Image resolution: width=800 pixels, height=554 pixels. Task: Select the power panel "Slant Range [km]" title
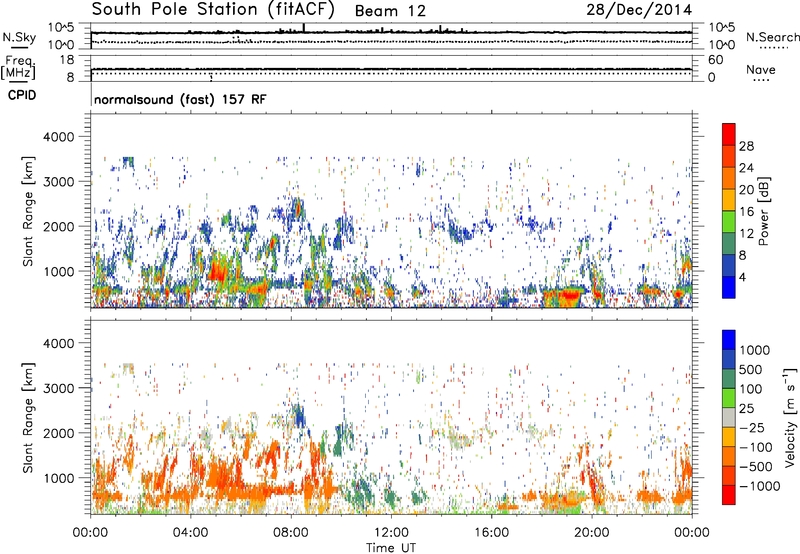click(x=28, y=211)
